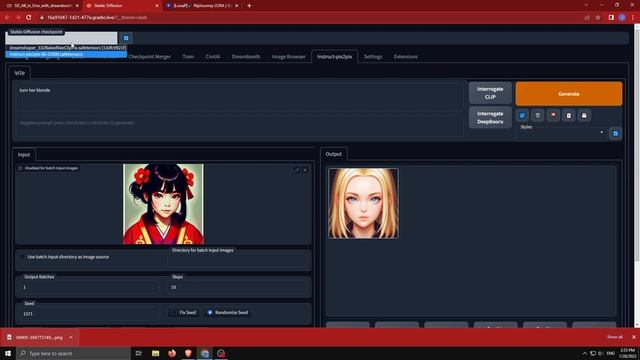This screenshot has height=360, width=640.
Task: Click Interrogate DeepBooru button
Action: [490, 118]
